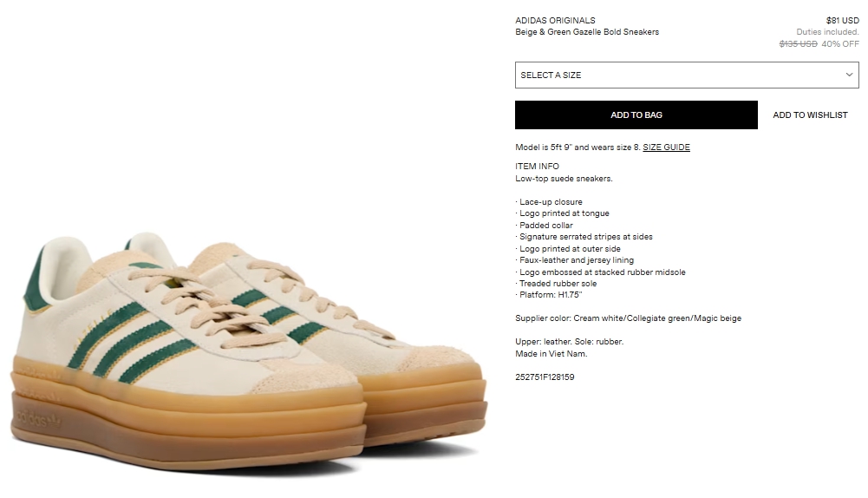Open the Size Guide link

pos(666,147)
